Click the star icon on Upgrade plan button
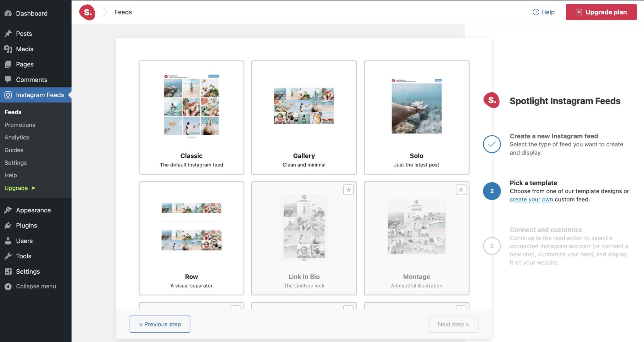The height and width of the screenshot is (342, 644). pos(579,12)
